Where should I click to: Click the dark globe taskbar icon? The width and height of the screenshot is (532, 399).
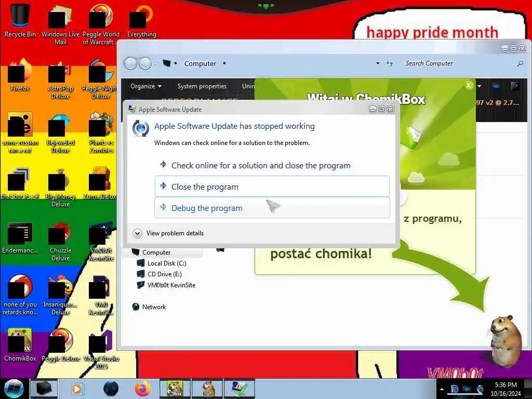tap(111, 389)
